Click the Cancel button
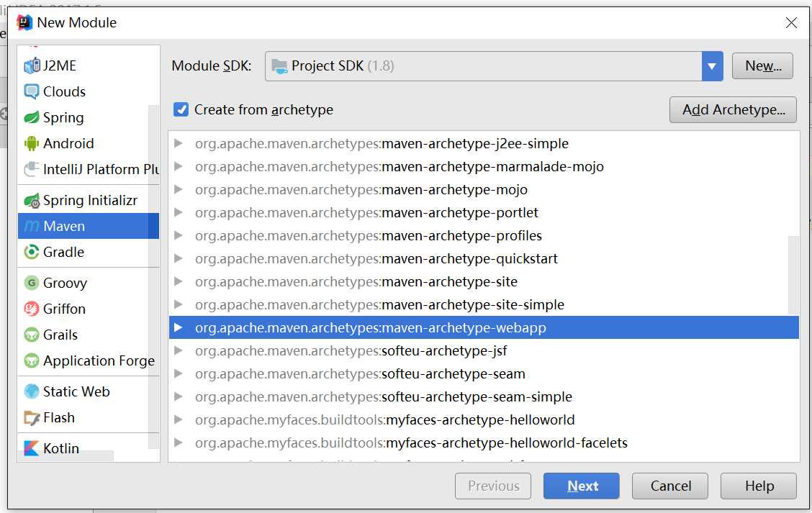The height and width of the screenshot is (513, 812). 670,486
